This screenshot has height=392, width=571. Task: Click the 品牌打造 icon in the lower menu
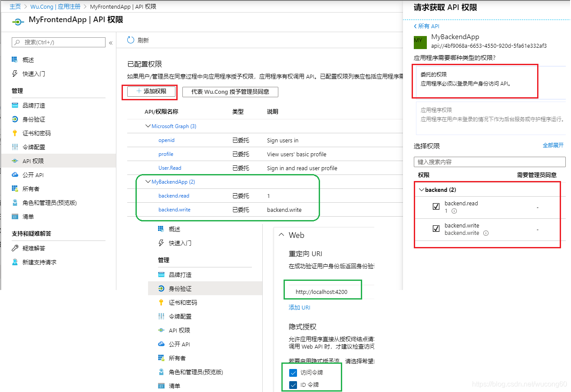click(x=161, y=274)
